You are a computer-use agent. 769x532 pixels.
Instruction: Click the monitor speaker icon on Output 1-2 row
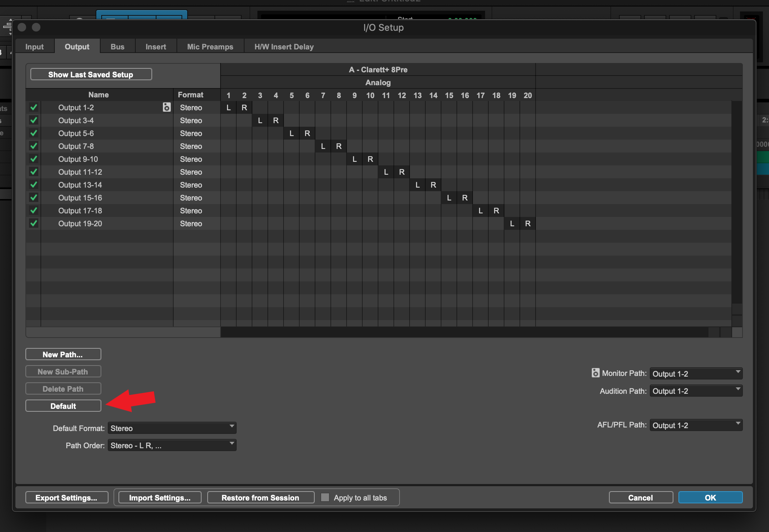coord(166,107)
